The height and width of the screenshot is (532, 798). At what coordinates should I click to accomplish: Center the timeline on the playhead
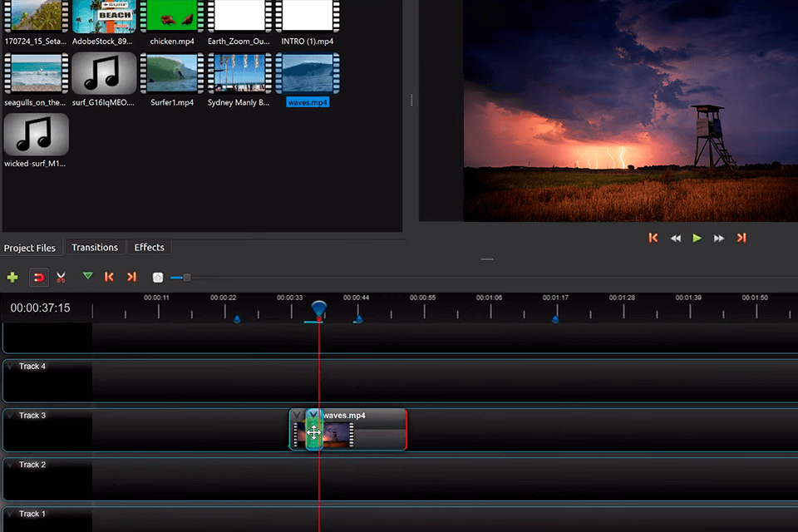coord(158,278)
